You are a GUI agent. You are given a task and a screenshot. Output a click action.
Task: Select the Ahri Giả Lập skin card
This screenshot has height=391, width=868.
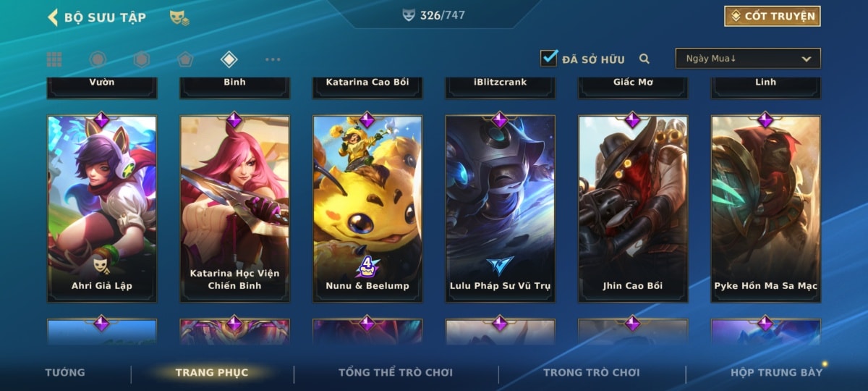(102, 208)
